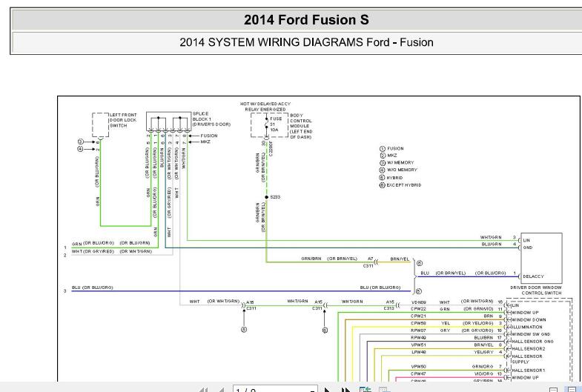Click circuit code 'VPW51'
582x392 pixels.
(418, 345)
